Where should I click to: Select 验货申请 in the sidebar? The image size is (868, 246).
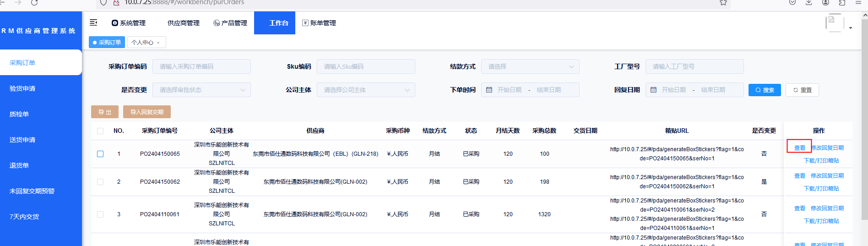(x=22, y=88)
